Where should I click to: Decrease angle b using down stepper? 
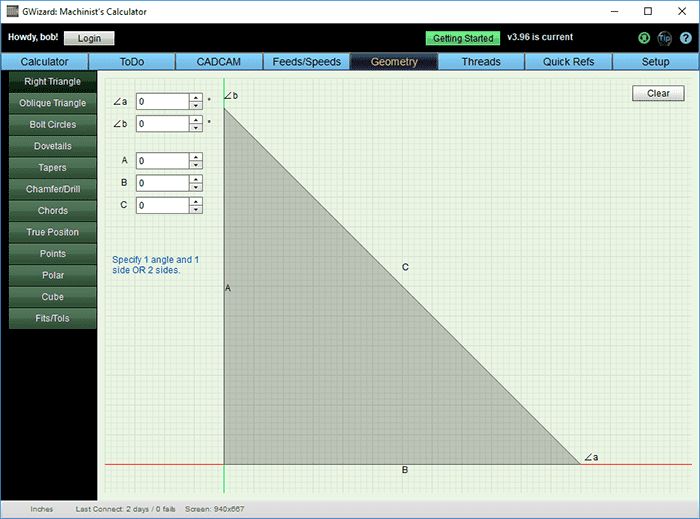pos(196,128)
